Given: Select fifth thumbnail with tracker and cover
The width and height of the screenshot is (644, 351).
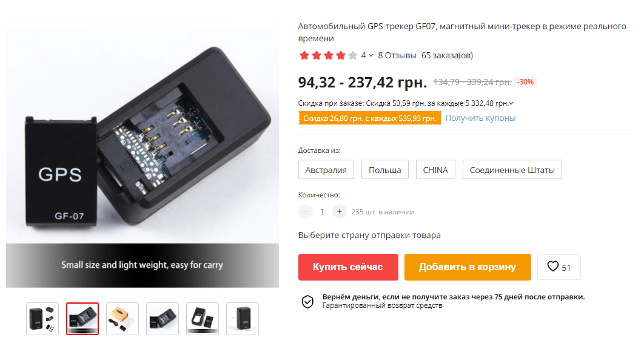Looking at the screenshot, I should pos(203,319).
